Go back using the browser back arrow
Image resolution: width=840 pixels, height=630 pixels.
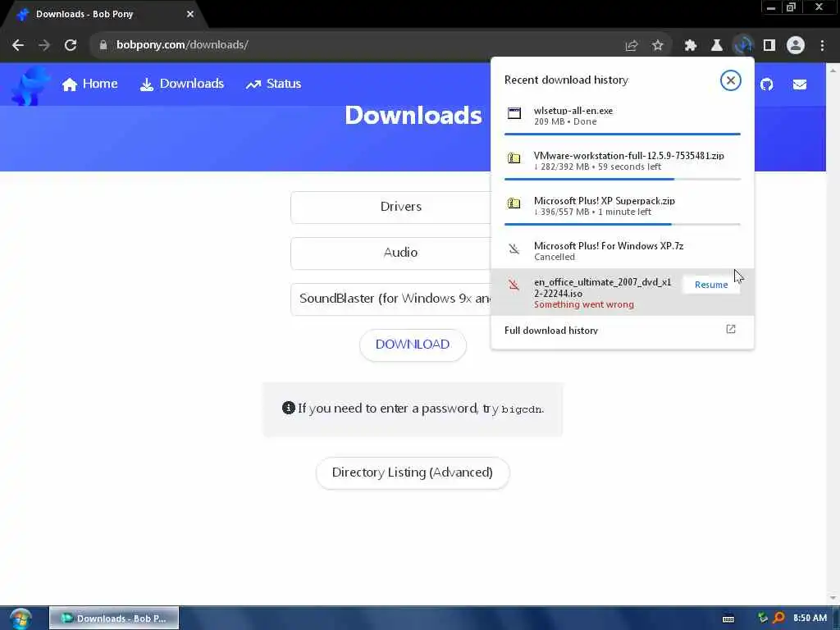[x=18, y=45]
